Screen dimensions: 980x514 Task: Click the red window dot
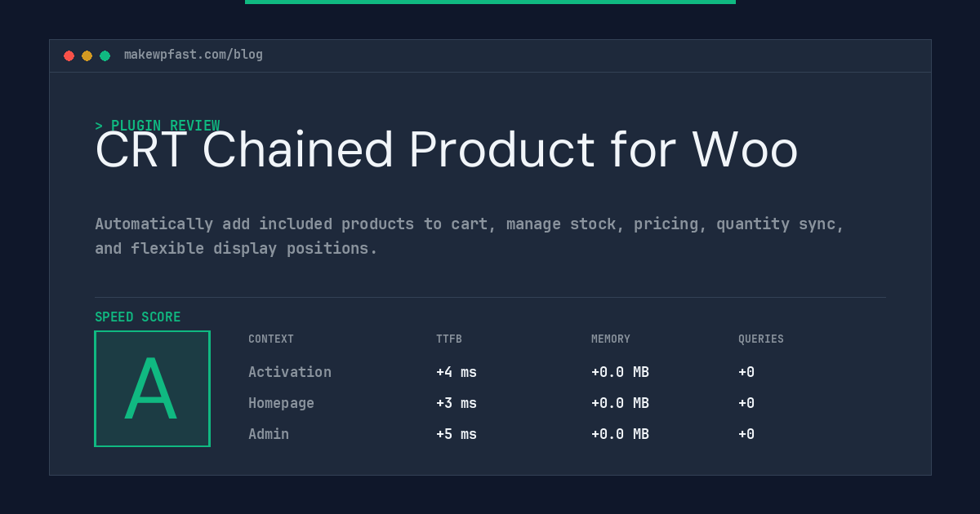pos(69,55)
